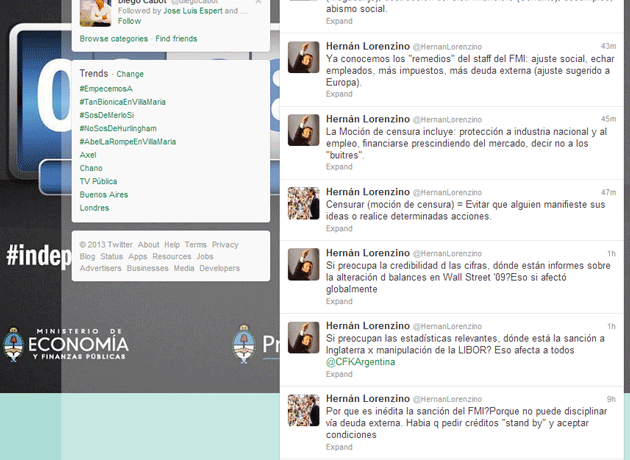This screenshot has height=460, width=630.
Task: Expand the 'sanción del FMI' tweet
Action: tap(339, 447)
